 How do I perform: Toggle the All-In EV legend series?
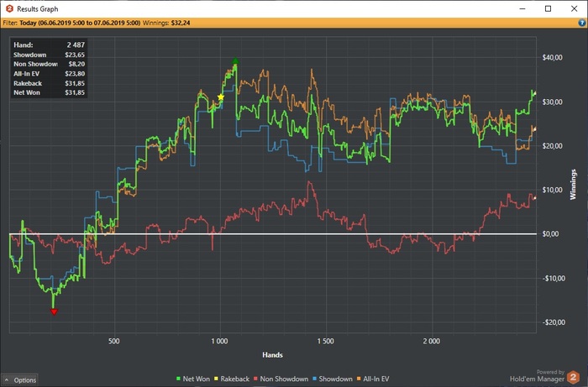point(373,379)
